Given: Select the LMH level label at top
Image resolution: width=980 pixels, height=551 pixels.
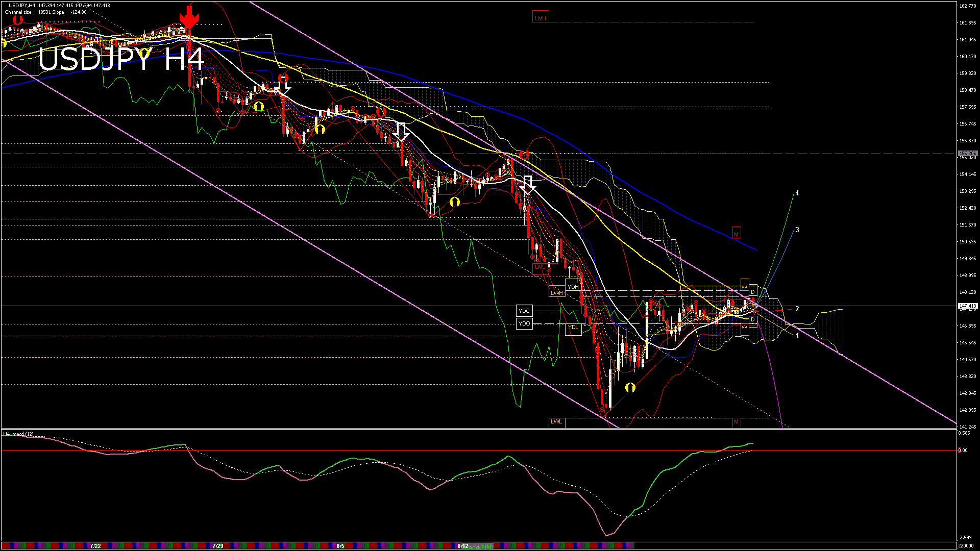Looking at the screenshot, I should pos(540,18).
